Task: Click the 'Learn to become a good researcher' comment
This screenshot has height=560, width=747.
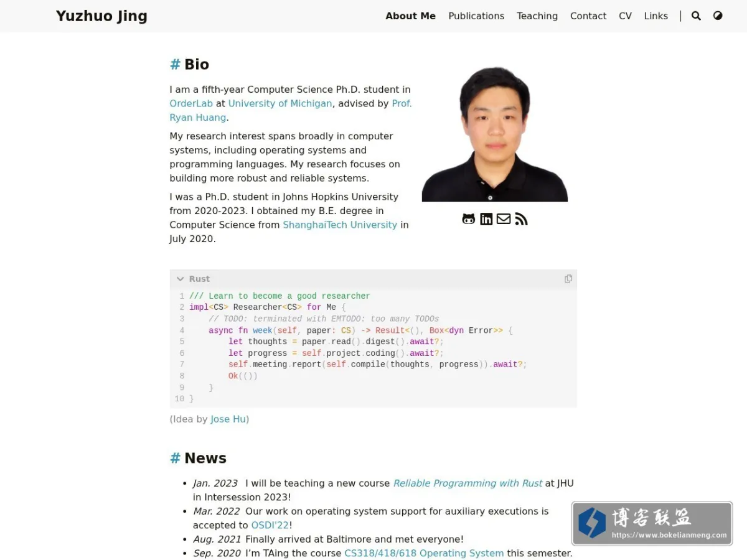Action: pyautogui.click(x=280, y=296)
